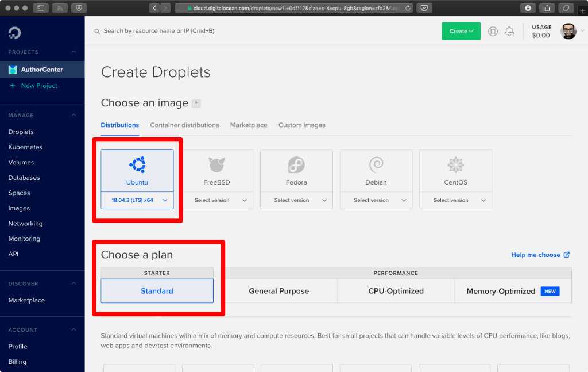Open the green Create dropdown button
Screen dimensions: 588x372
(461, 31)
